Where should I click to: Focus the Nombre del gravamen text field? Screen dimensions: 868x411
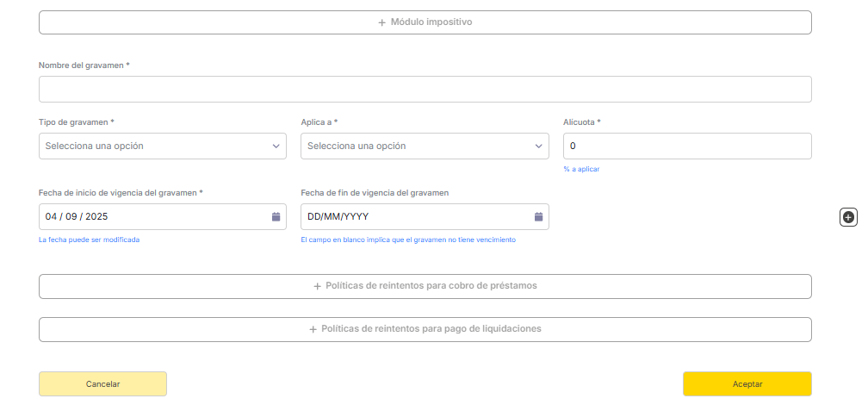click(425, 90)
